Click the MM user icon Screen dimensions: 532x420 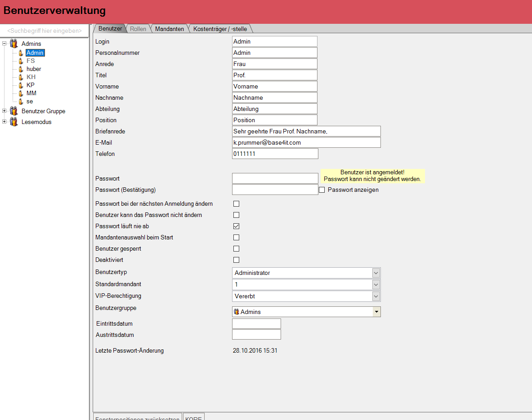click(21, 93)
